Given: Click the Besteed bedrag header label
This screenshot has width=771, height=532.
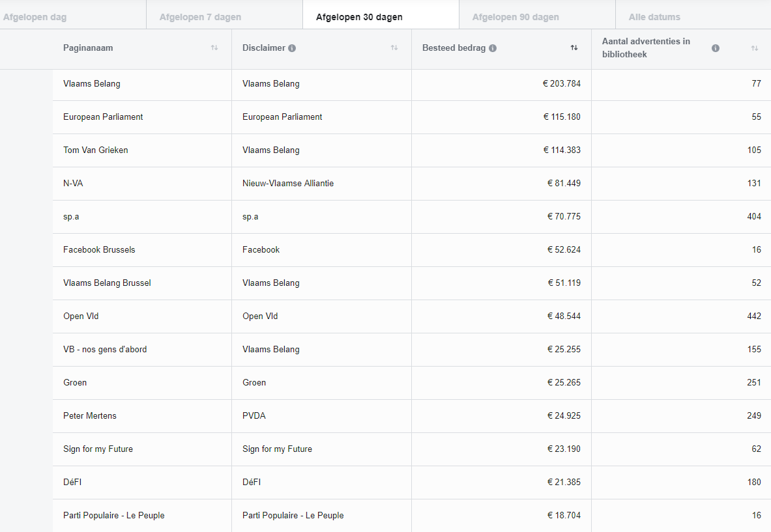Looking at the screenshot, I should click(454, 48).
